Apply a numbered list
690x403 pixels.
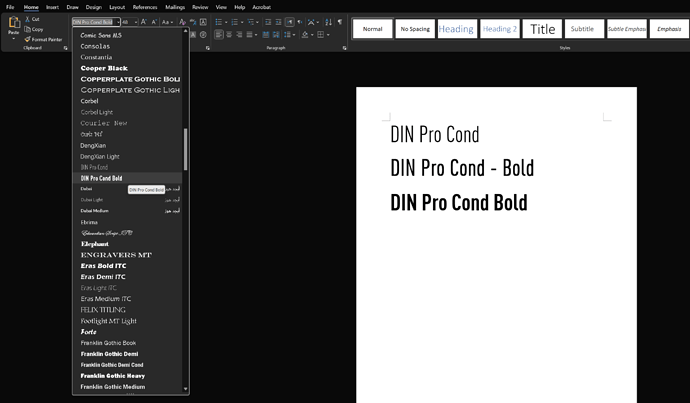click(x=235, y=22)
